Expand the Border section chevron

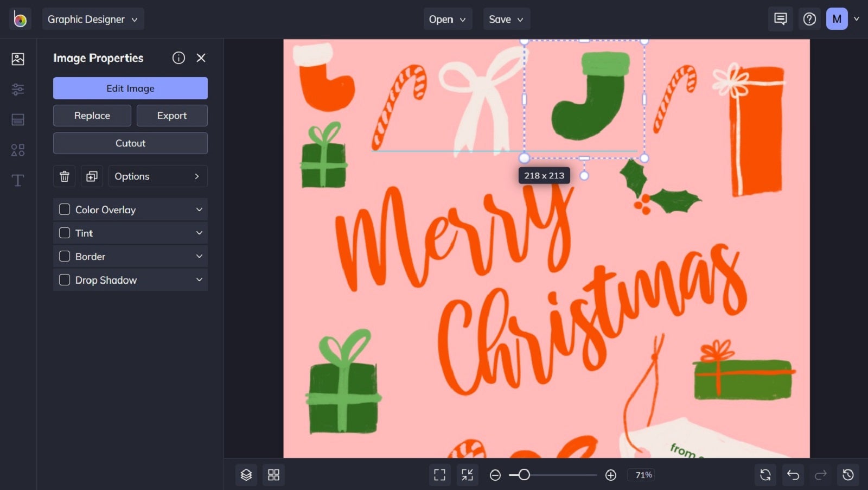[199, 256]
